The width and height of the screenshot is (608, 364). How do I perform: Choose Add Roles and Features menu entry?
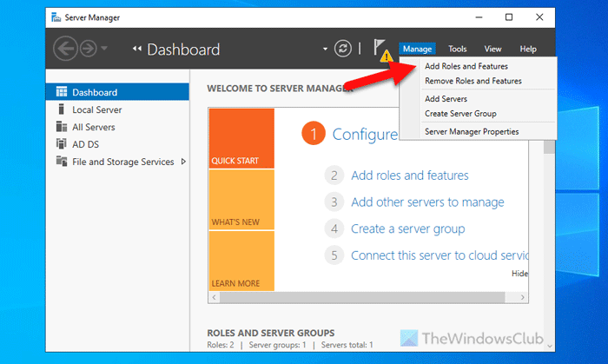[466, 66]
